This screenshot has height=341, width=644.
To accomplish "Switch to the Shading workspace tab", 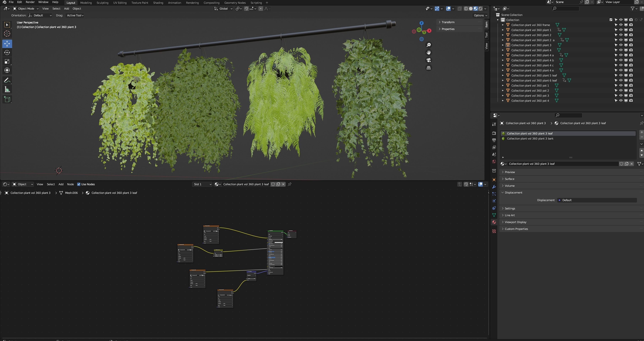I will point(158,3).
